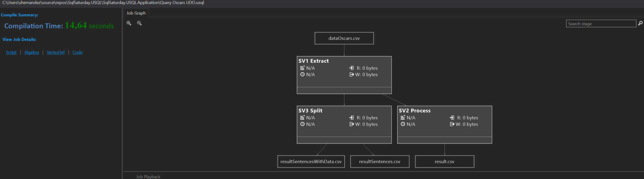This screenshot has width=644, height=179.
Task: Focus the Search stage input field
Action: (x=600, y=23)
